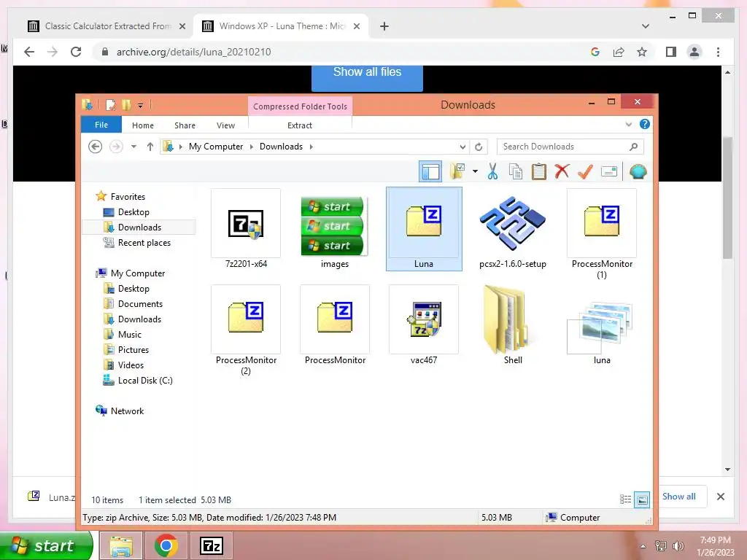The image size is (747, 560).
Task: Click the scissors Cut icon in toolbar
Action: pos(492,171)
